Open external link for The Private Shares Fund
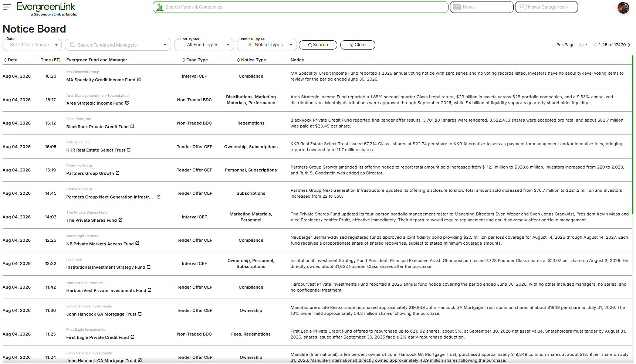This screenshot has width=636, height=364. pyautogui.click(x=121, y=220)
